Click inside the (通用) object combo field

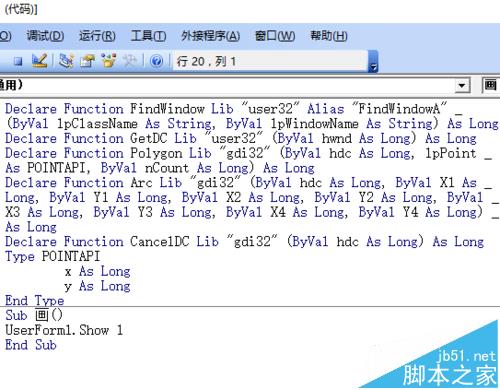pos(227,86)
